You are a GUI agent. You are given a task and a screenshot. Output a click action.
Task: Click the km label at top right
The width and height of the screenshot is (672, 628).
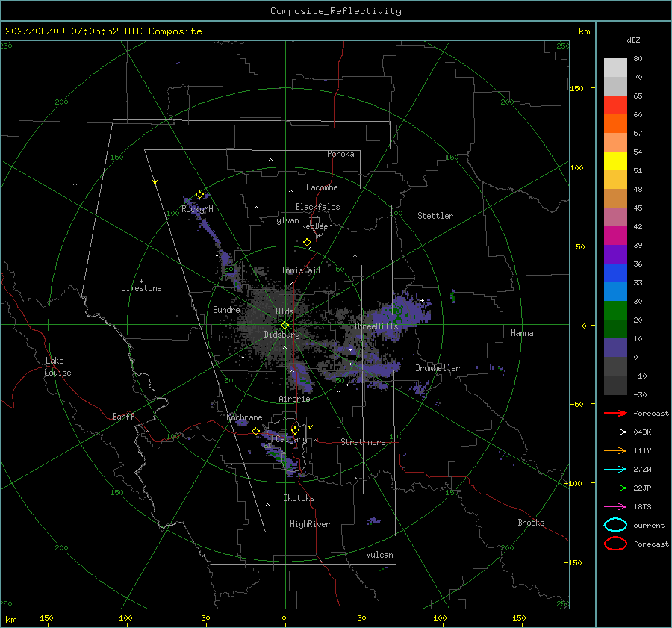(584, 31)
